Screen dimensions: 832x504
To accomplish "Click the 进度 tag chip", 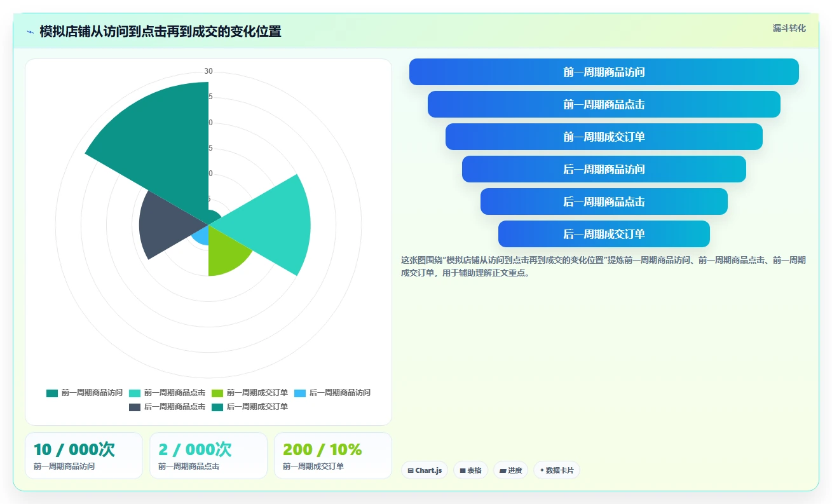I will coord(510,470).
